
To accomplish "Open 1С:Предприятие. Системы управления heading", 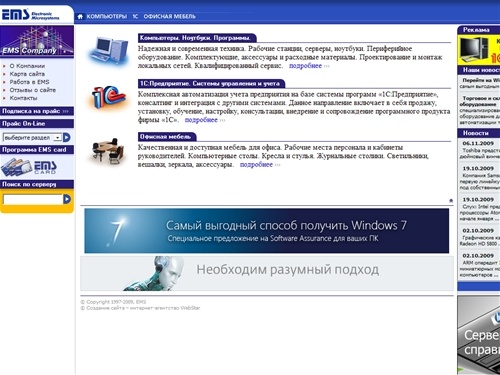I will tap(211, 83).
